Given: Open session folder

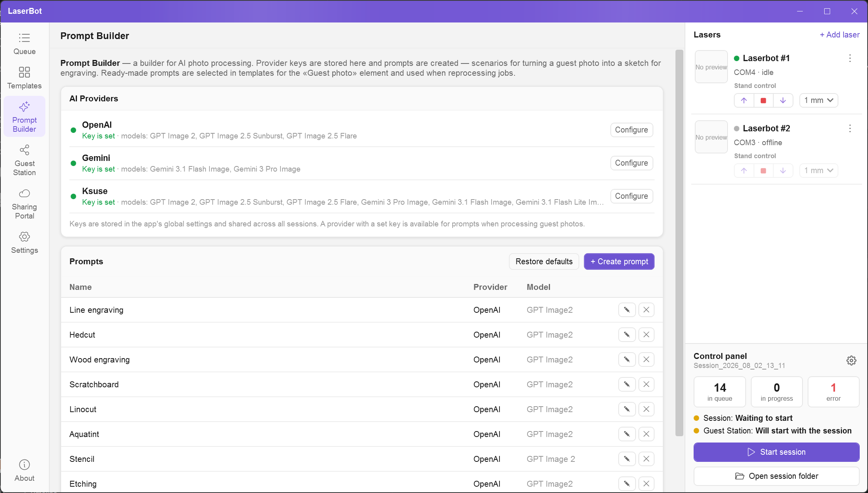Looking at the screenshot, I should pos(776,476).
